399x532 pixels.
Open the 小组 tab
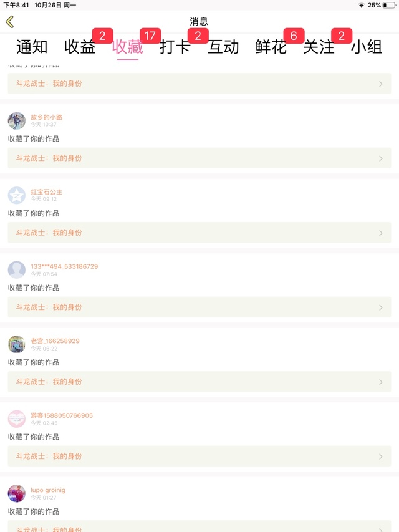pos(367,47)
